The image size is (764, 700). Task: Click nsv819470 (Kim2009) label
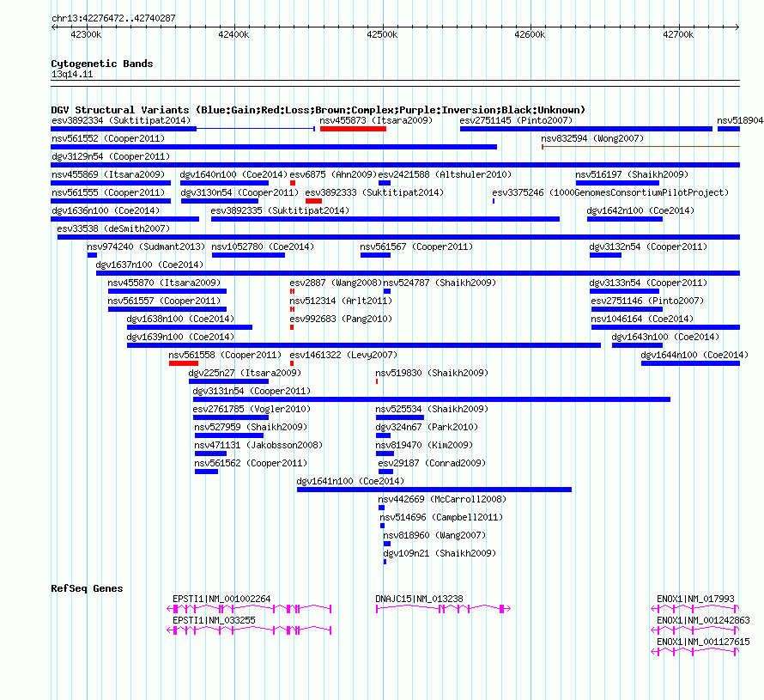[424, 445]
